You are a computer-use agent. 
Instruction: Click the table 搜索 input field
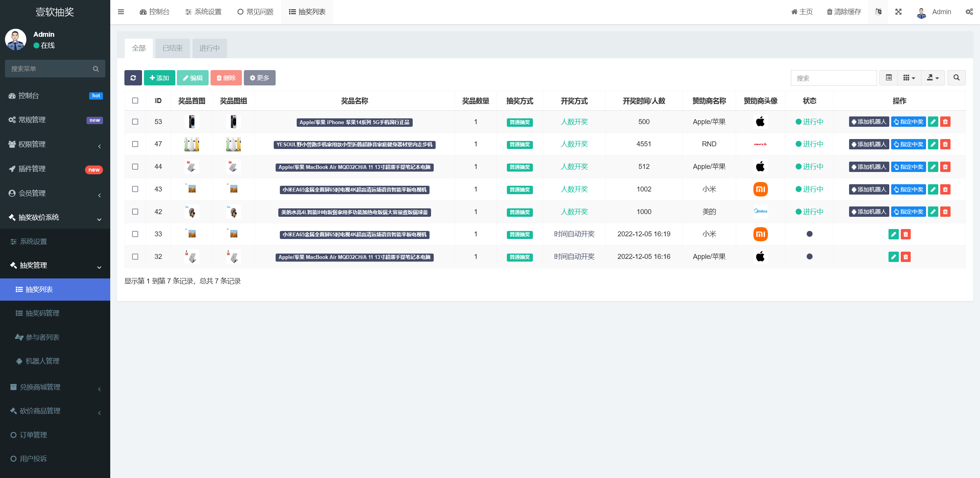[x=833, y=78]
